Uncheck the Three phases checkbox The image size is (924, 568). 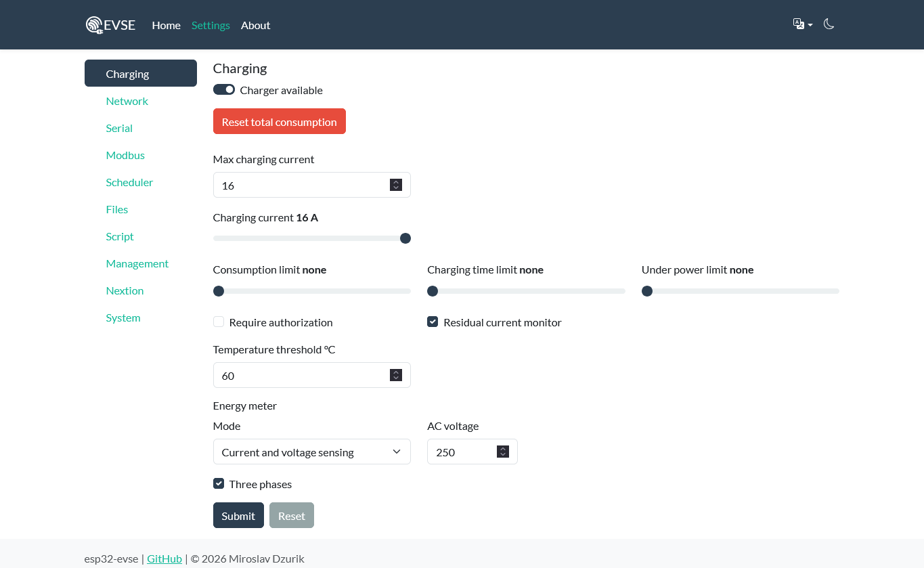(219, 483)
